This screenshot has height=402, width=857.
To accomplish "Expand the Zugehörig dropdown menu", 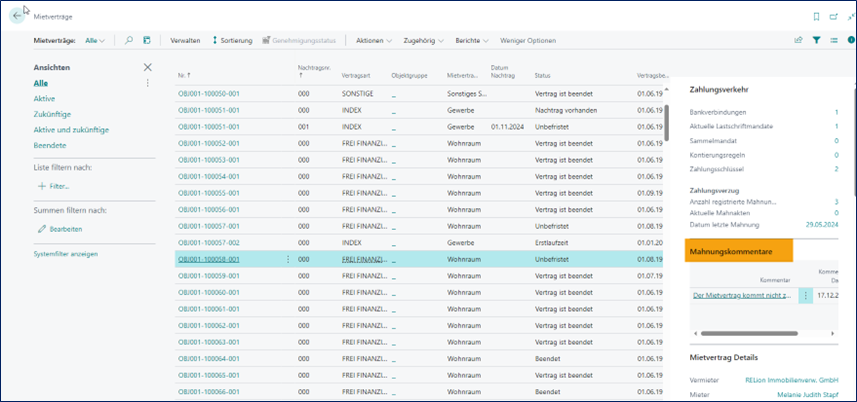I will point(424,40).
